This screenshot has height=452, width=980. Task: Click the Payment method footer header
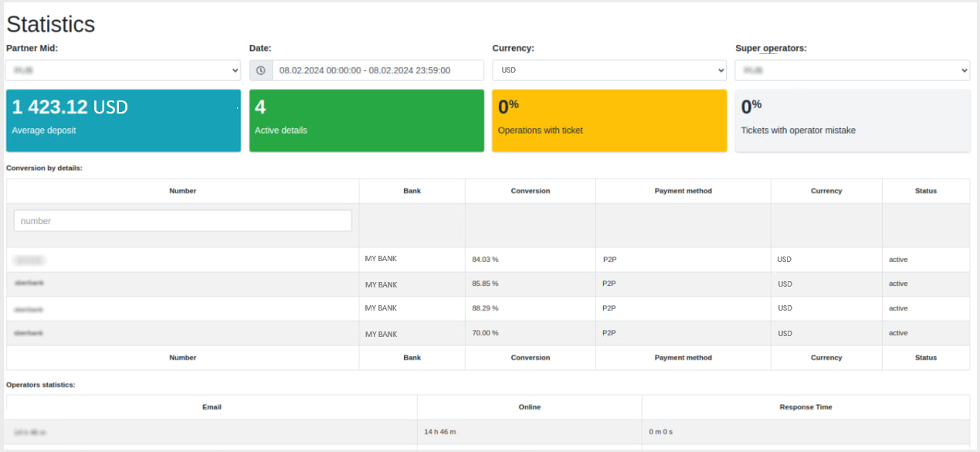[x=683, y=358]
